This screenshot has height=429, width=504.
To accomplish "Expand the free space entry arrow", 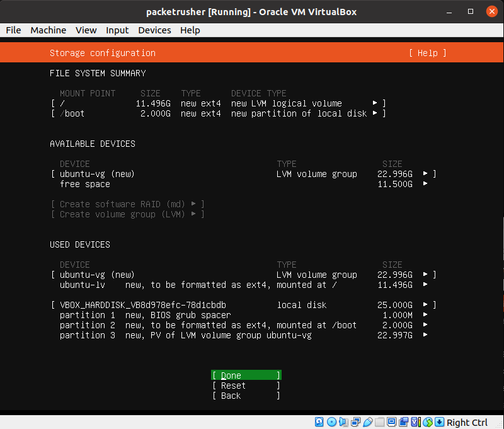I will point(426,184).
